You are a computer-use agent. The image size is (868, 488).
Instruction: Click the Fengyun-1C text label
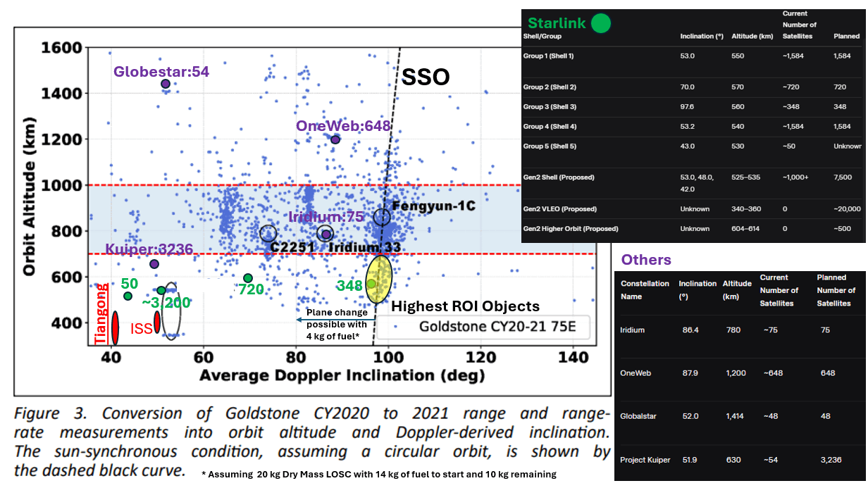pyautogui.click(x=434, y=206)
